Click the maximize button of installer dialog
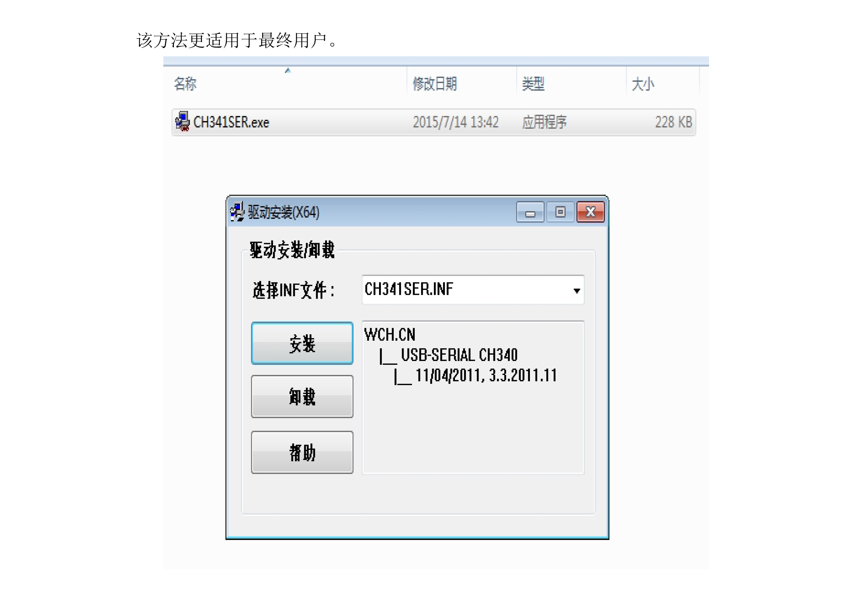 560,212
